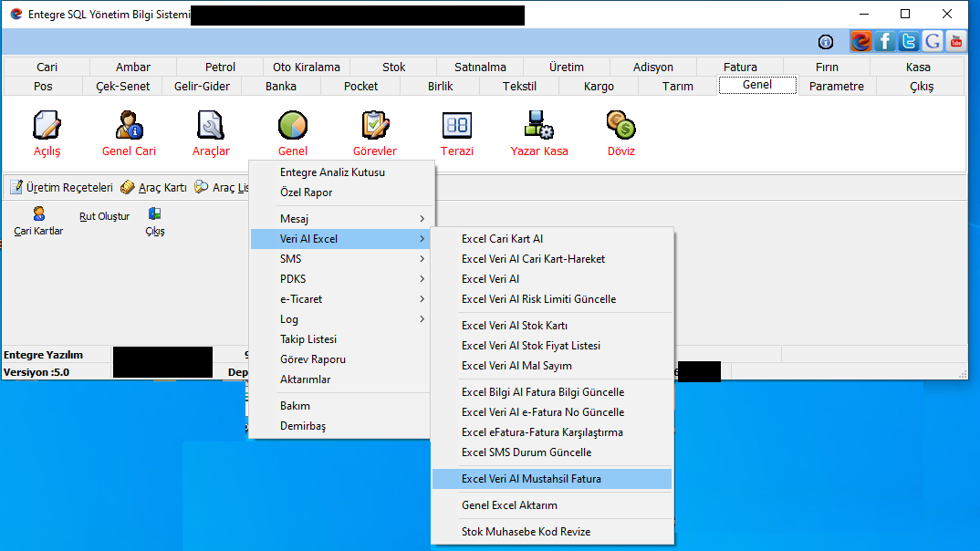
Task: Select Entegre Analiz Kutusu menu item
Action: coord(342,172)
